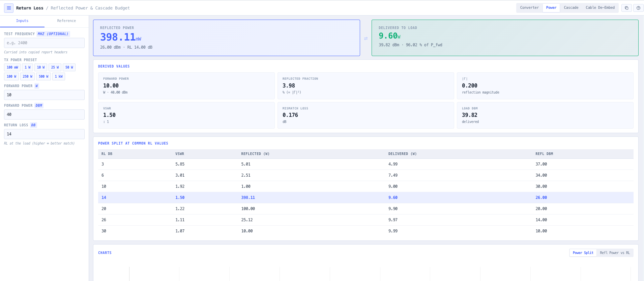Choose the 500 W power preset
This screenshot has height=281, width=644.
tap(43, 76)
